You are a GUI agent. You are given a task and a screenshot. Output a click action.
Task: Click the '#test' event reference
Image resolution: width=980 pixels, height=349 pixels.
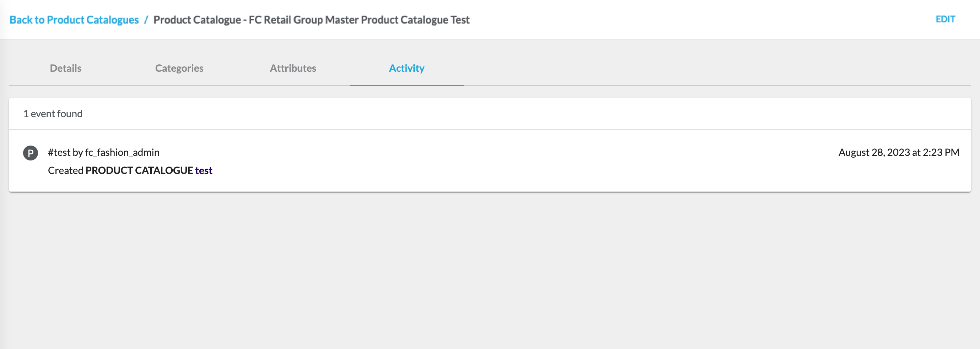(x=59, y=152)
